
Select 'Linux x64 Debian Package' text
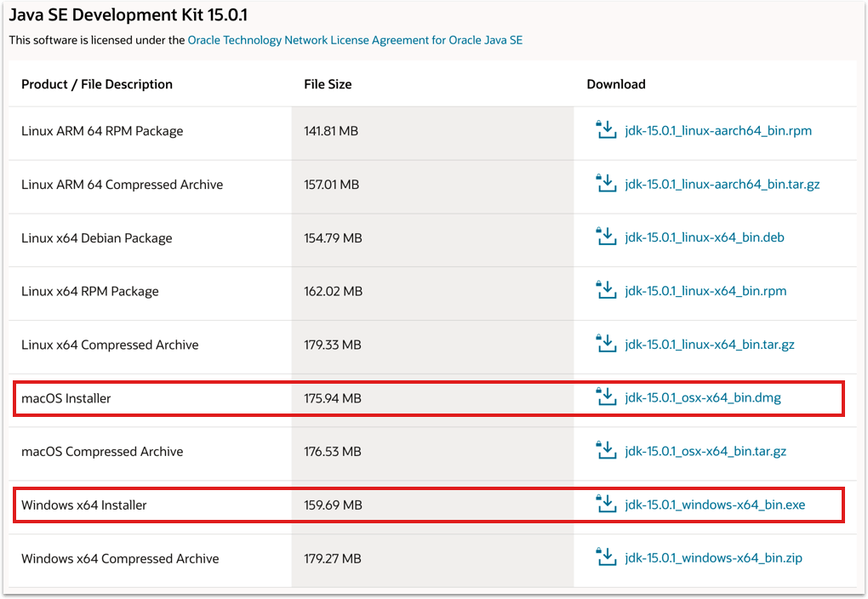point(96,238)
